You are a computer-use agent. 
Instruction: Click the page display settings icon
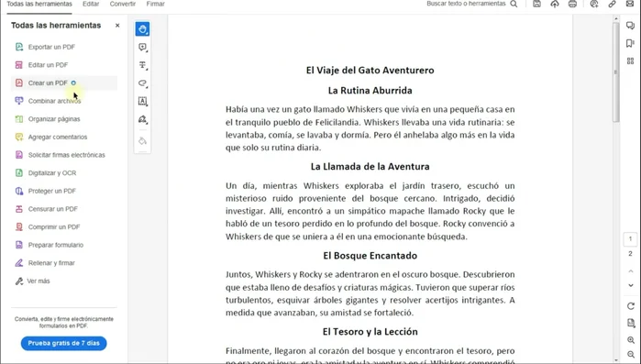pyautogui.click(x=631, y=323)
